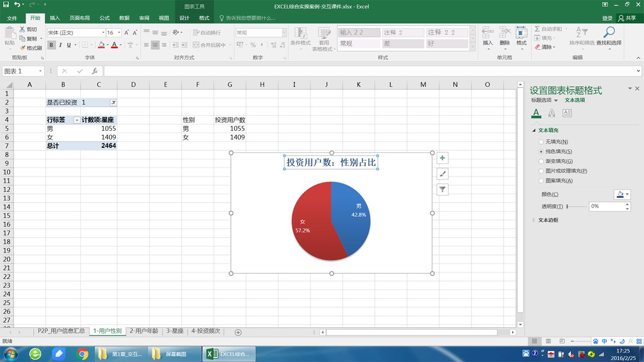Insert function with the fx button

coord(95,71)
